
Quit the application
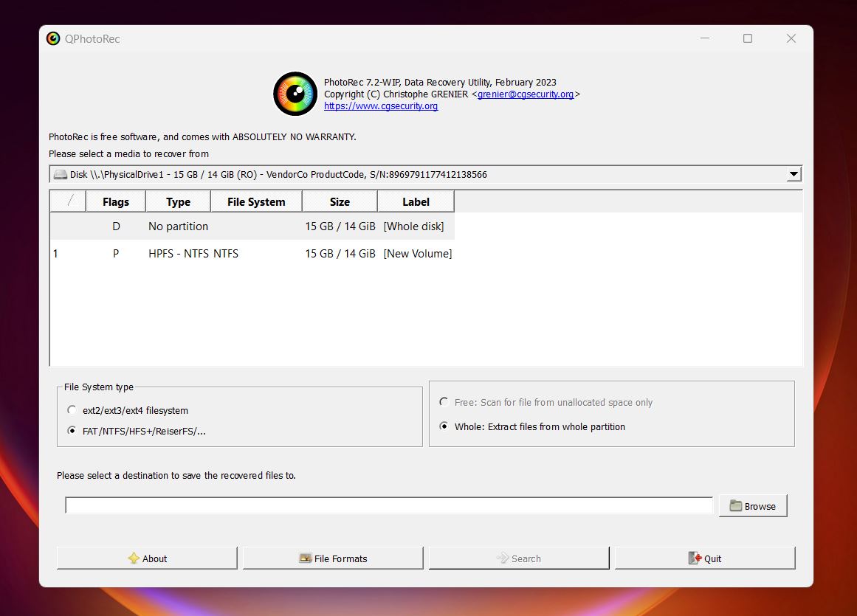(x=705, y=558)
